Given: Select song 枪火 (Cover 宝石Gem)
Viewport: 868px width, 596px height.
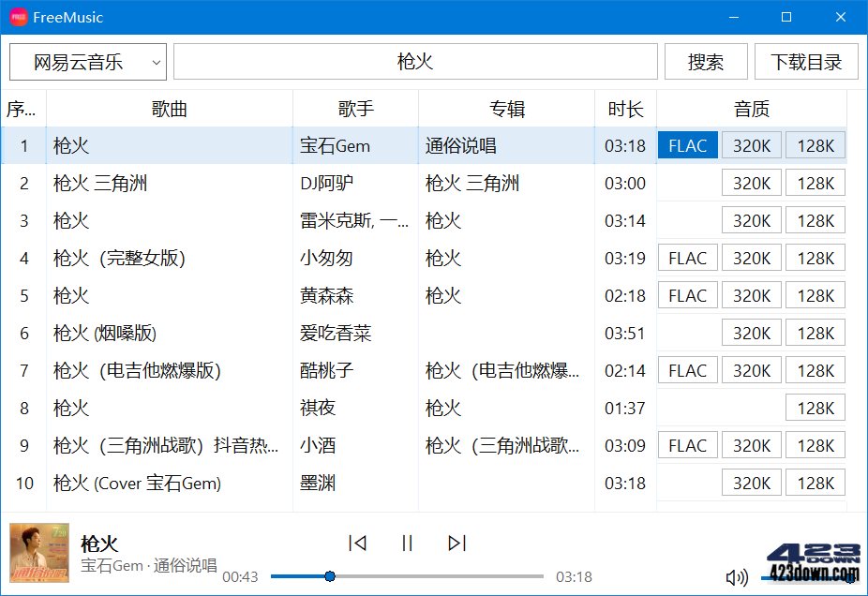Looking at the screenshot, I should 137,484.
